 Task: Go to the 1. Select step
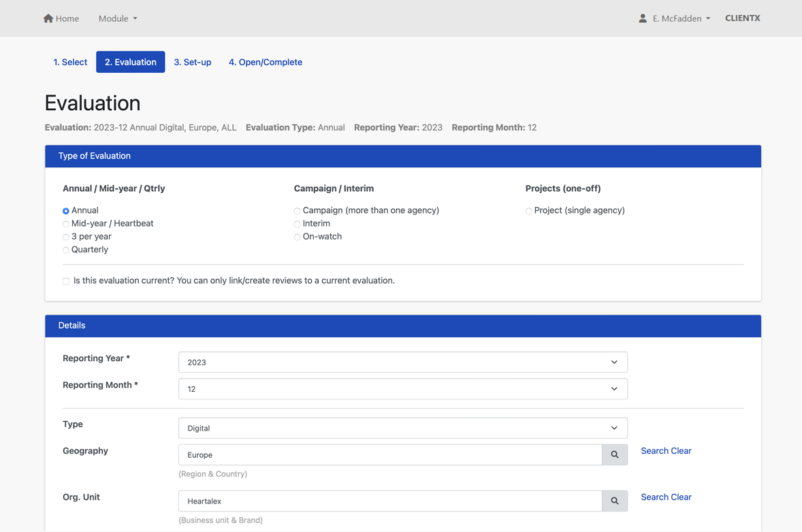[70, 62]
